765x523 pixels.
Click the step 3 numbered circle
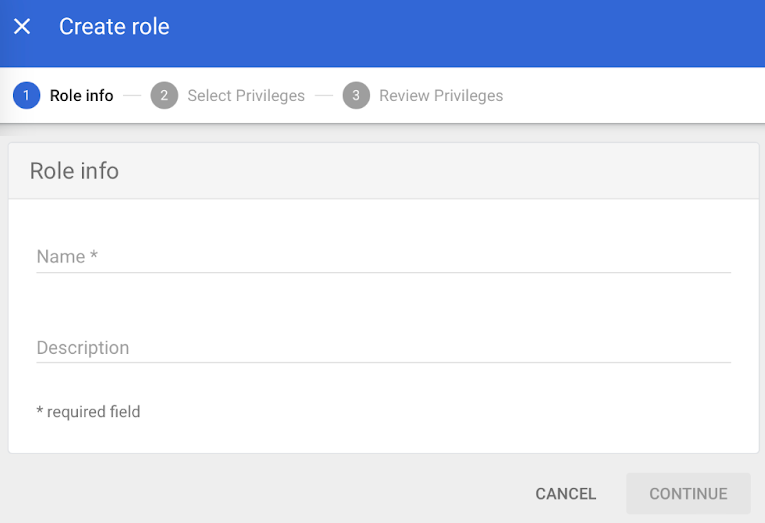click(x=355, y=96)
